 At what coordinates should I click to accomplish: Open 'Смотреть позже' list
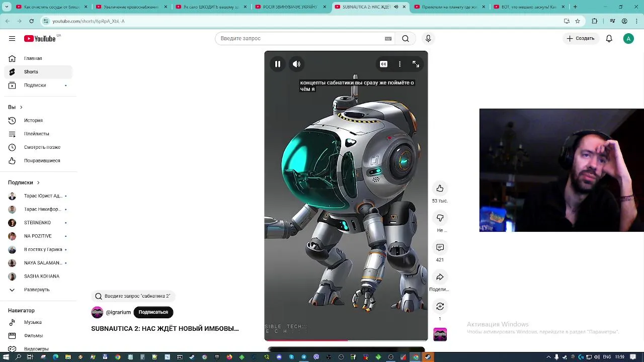[x=38, y=147]
